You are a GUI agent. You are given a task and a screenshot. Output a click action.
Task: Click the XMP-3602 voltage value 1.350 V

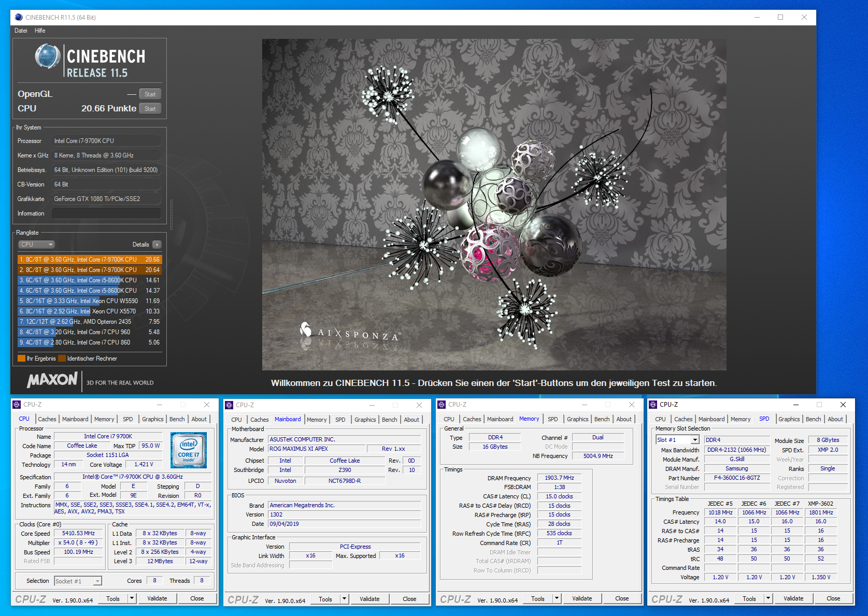[x=821, y=577]
